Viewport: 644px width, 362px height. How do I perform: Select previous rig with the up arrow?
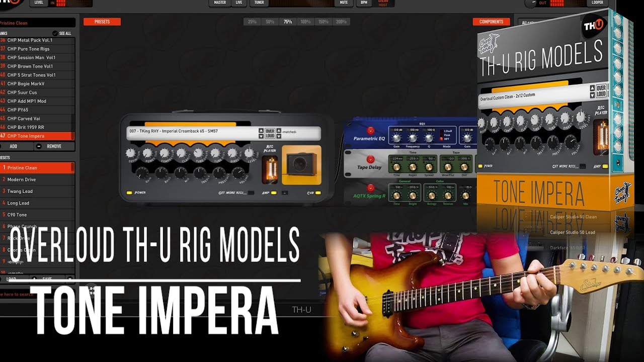pyautogui.click(x=261, y=131)
